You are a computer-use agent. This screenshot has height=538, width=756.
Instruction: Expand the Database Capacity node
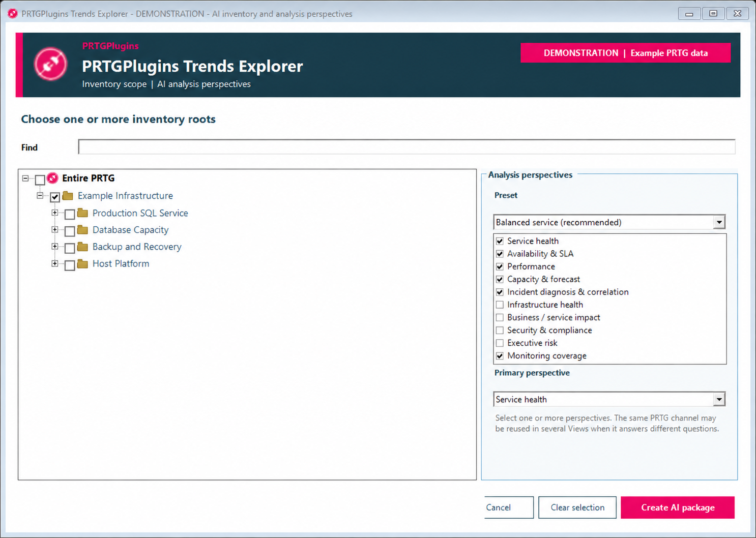click(x=54, y=230)
